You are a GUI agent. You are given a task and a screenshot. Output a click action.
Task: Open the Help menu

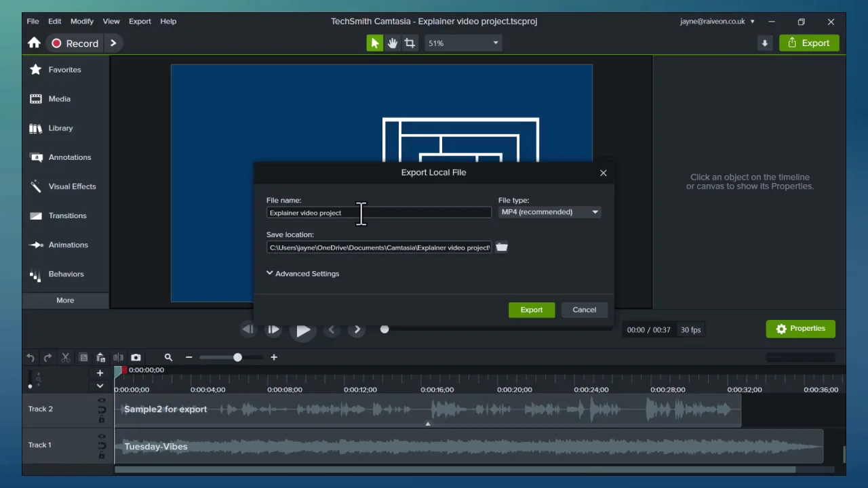click(x=168, y=21)
